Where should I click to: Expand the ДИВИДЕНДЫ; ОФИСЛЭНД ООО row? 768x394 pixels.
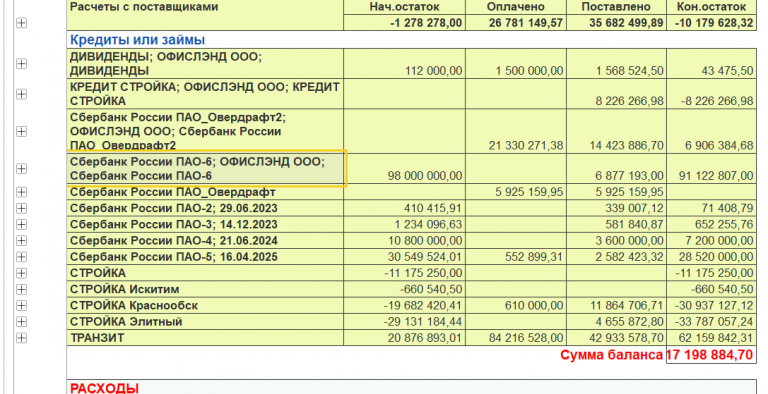(21, 64)
